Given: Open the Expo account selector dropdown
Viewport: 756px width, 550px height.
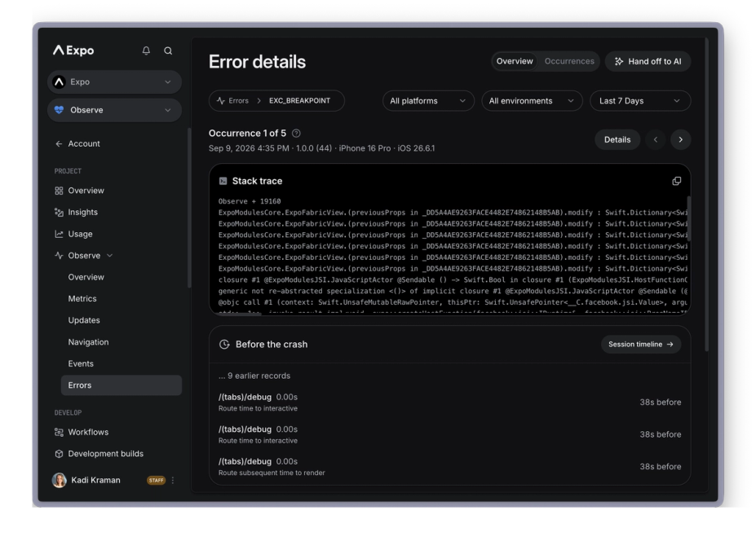Looking at the screenshot, I should [x=115, y=81].
